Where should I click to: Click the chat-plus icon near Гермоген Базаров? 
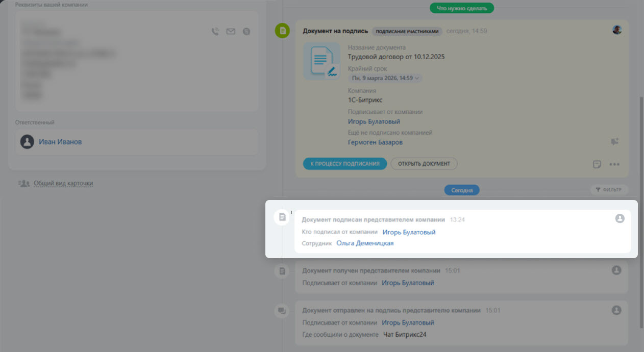(x=614, y=142)
